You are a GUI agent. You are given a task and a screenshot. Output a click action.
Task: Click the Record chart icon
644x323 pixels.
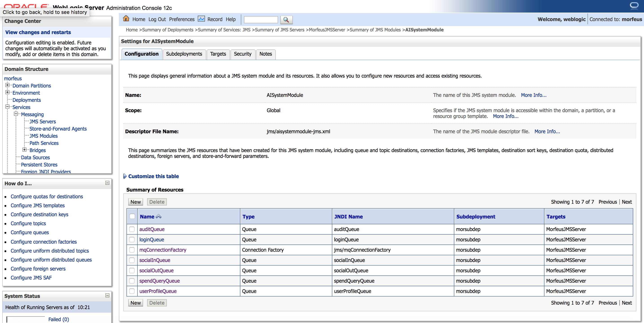coord(201,19)
